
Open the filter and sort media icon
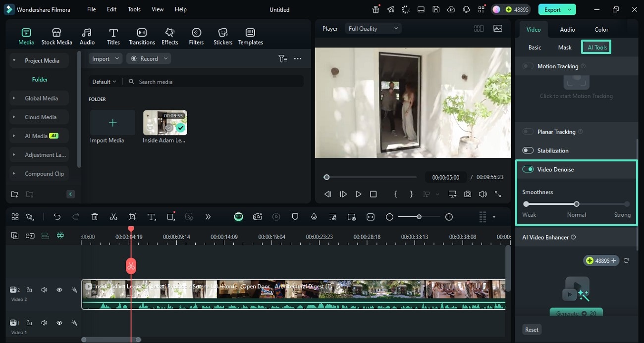click(283, 58)
